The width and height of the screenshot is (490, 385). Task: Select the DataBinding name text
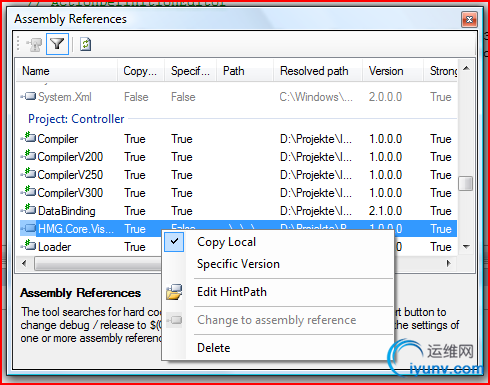click(x=67, y=211)
